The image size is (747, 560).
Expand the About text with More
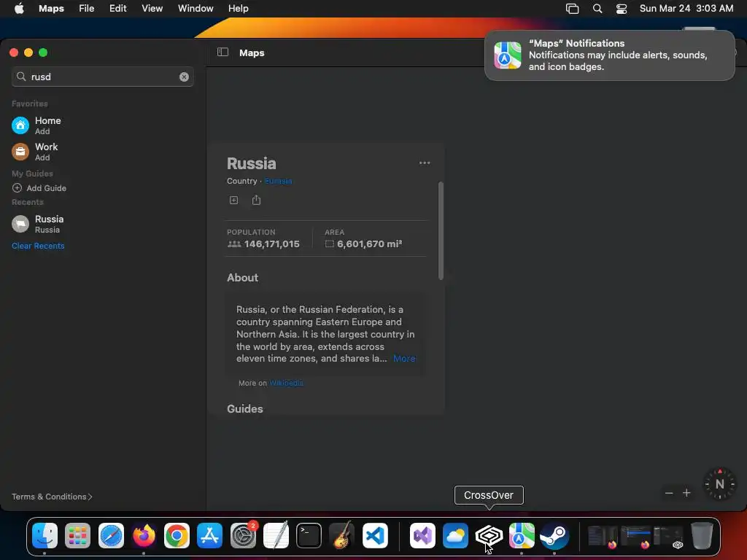[x=404, y=359]
